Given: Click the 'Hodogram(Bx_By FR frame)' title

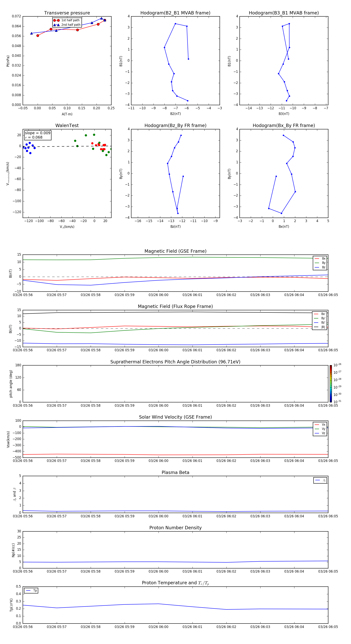Looking at the screenshot, I should click(x=284, y=125).
